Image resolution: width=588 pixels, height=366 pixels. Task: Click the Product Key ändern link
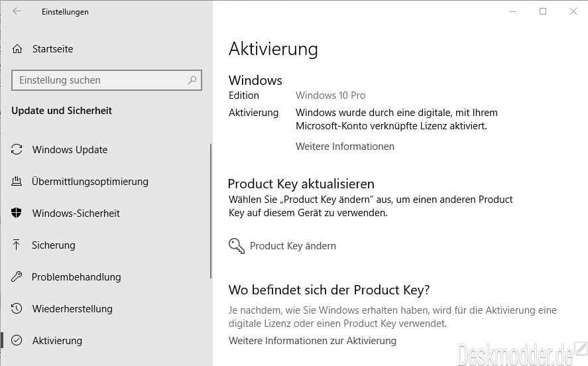coord(293,246)
